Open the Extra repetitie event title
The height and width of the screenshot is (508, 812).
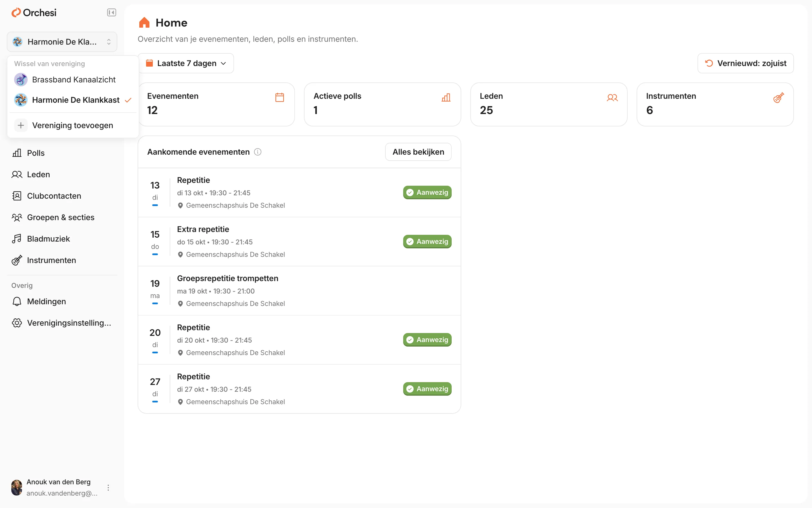(x=203, y=229)
